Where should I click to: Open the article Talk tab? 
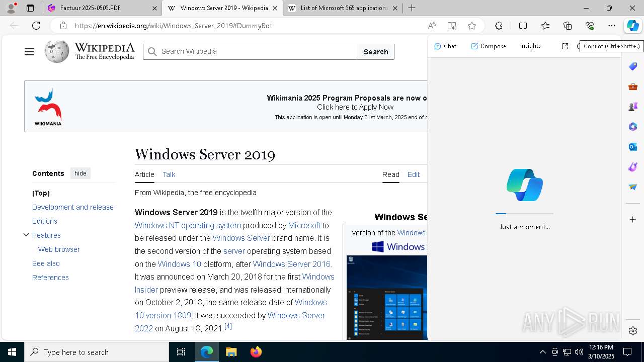tap(169, 174)
